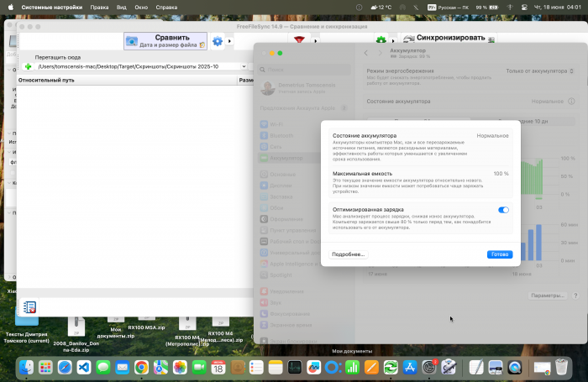
Task: Click the red filter funnel icon
Action: pos(299,39)
